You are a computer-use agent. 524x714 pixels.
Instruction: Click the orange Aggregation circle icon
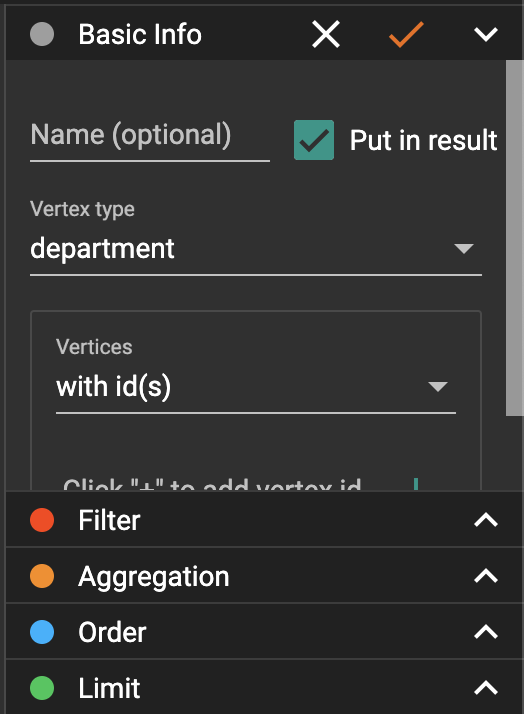tap(42, 576)
